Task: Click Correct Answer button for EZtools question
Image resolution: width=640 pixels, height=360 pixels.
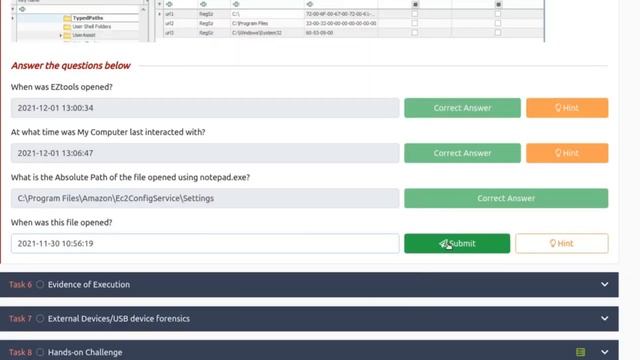Action: [x=462, y=108]
